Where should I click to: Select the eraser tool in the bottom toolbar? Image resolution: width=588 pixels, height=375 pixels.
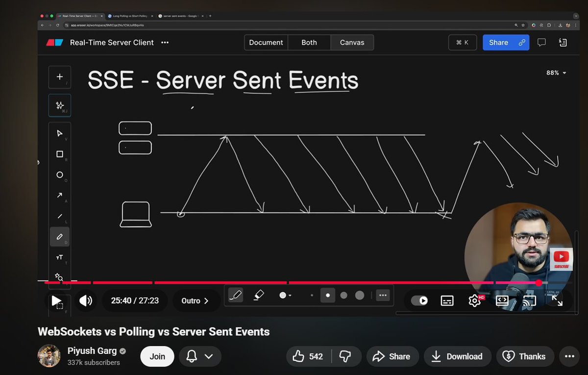click(x=259, y=295)
